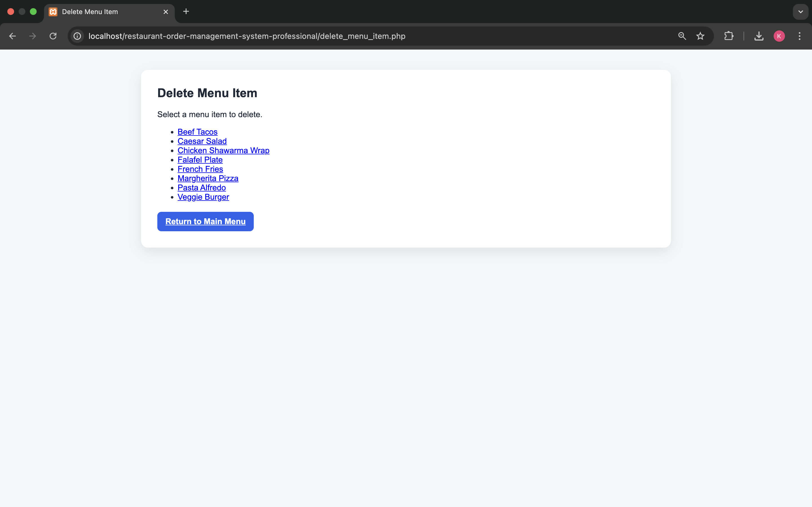Open the Extensions puzzle icon
Screen dimensions: 812x507
click(729, 36)
